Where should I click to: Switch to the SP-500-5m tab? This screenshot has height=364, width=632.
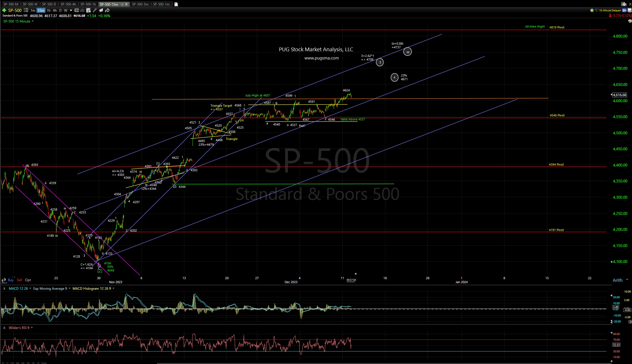[x=140, y=4]
